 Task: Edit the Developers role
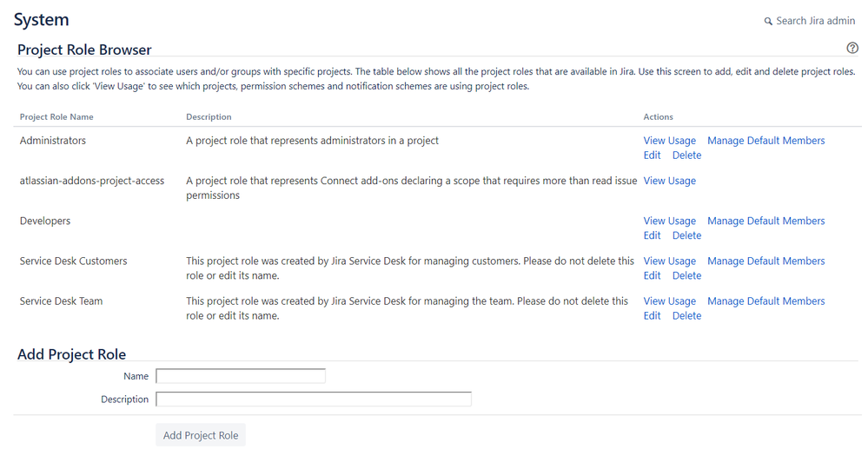653,235
